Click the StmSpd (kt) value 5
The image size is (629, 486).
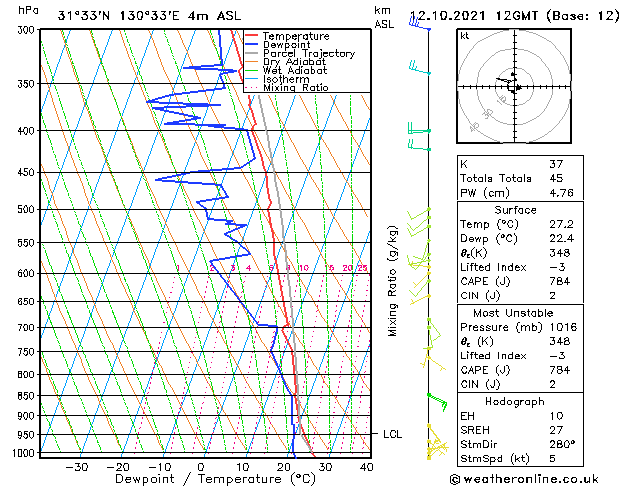(x=552, y=459)
